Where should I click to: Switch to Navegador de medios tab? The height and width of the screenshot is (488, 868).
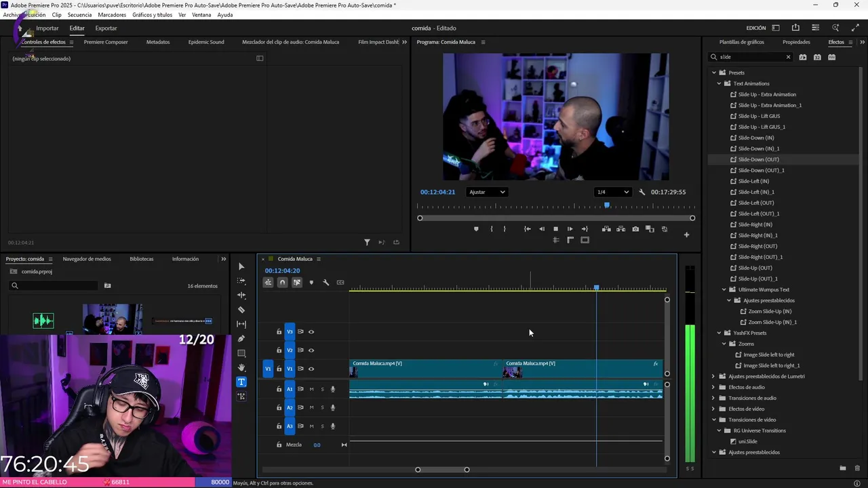tap(87, 259)
